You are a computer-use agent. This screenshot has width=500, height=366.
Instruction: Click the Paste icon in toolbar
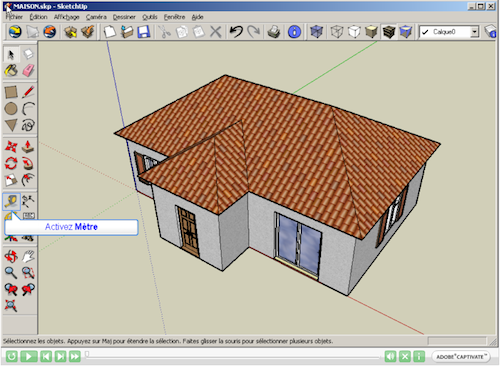199,32
